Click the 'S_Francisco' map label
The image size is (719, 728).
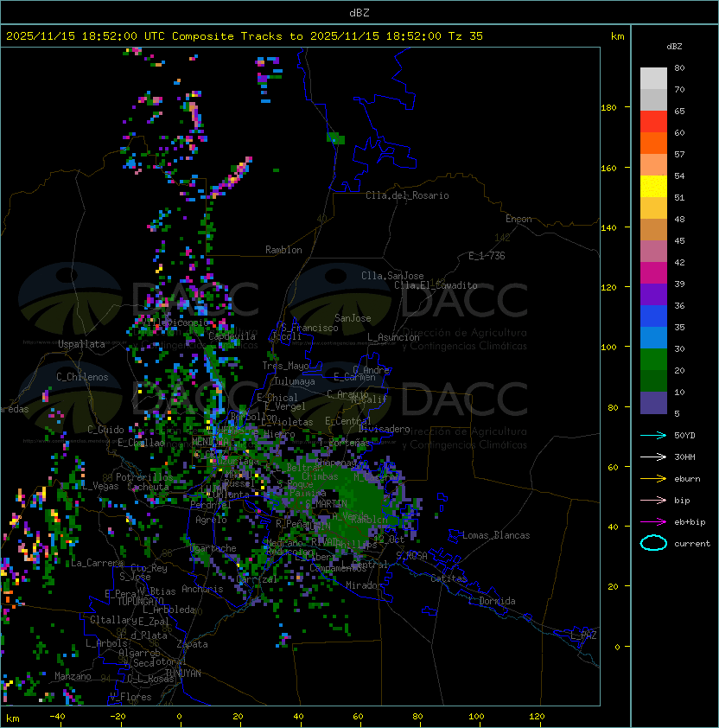pos(309,328)
